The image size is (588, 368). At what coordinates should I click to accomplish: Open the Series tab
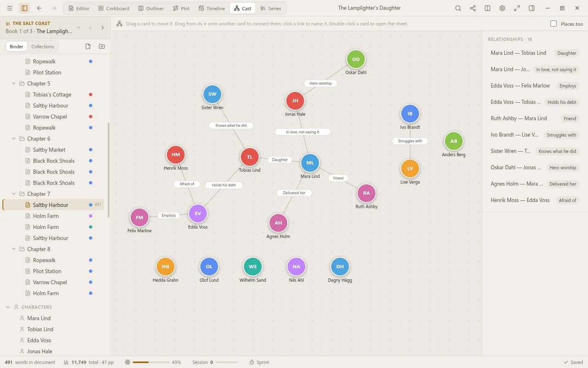tap(271, 8)
